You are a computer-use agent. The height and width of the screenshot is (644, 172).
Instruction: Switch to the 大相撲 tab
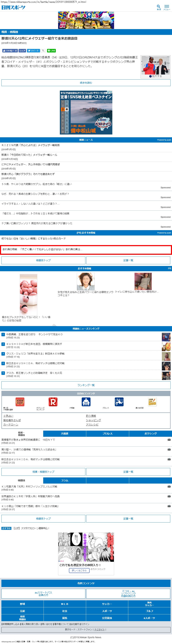64,433
